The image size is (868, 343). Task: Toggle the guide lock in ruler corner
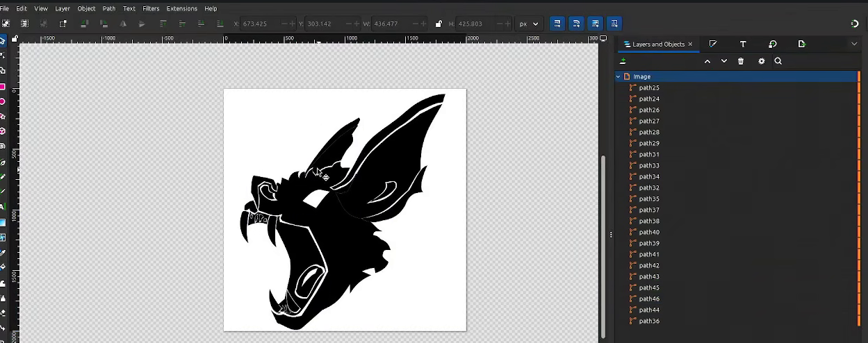15,39
